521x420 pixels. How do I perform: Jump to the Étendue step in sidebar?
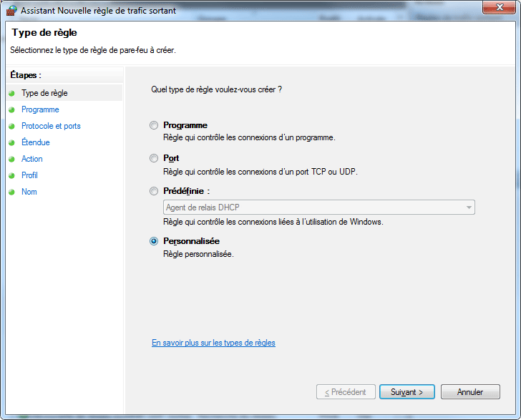tap(36, 142)
